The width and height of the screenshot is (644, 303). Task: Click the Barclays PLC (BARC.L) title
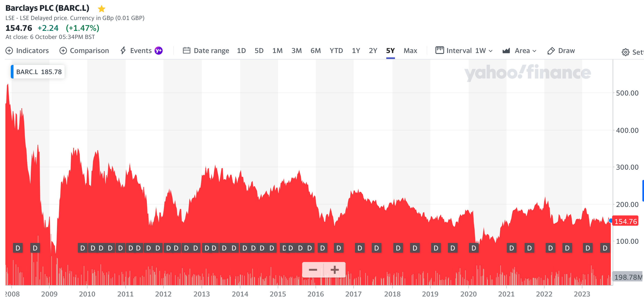tap(47, 8)
